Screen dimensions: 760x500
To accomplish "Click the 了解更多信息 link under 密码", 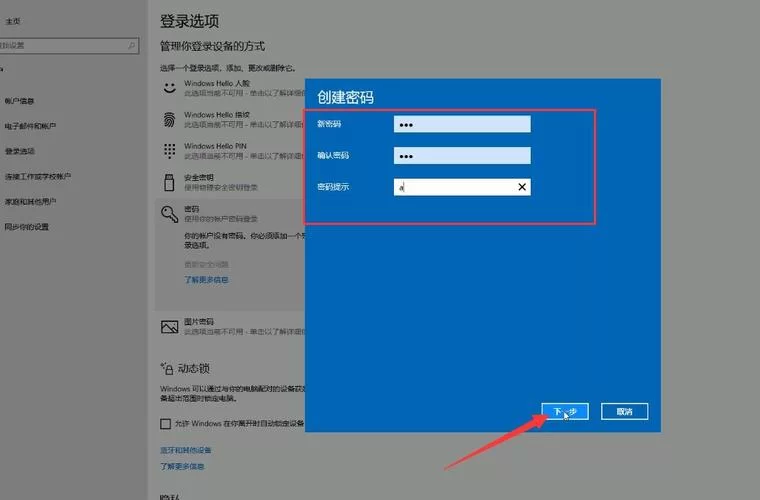I will 206,280.
